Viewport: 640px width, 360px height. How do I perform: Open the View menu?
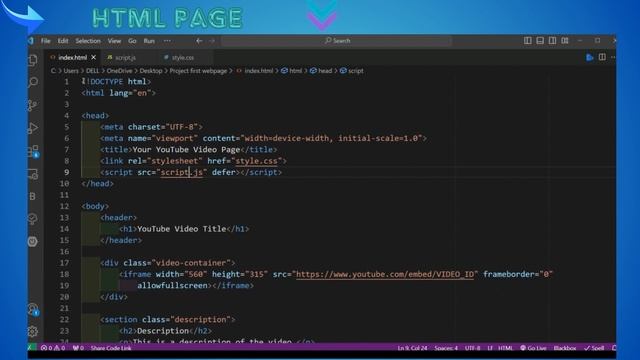point(114,41)
